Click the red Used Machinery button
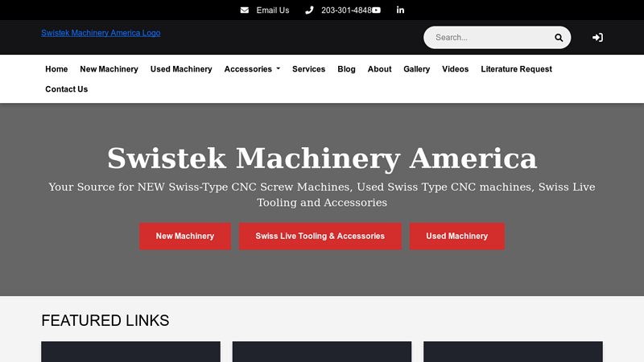The height and width of the screenshot is (362, 644). [456, 236]
